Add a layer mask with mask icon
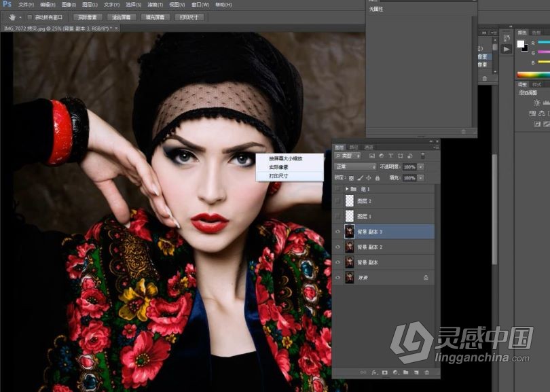 (x=385, y=372)
